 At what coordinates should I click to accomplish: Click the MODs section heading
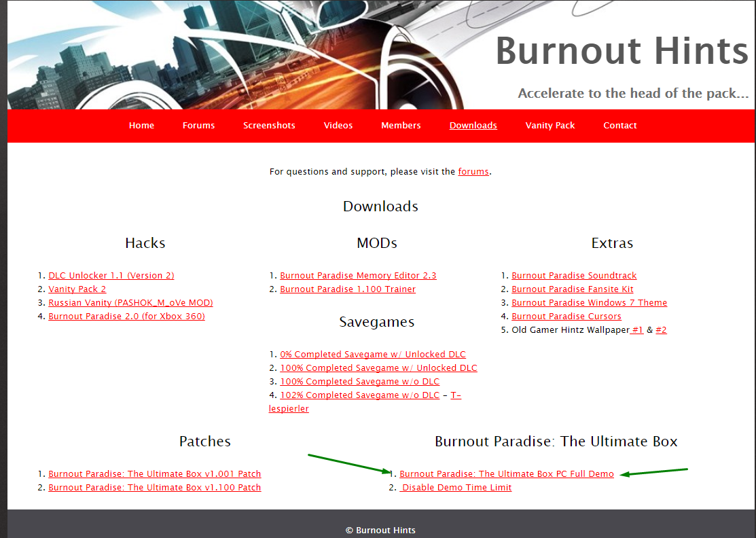377,243
